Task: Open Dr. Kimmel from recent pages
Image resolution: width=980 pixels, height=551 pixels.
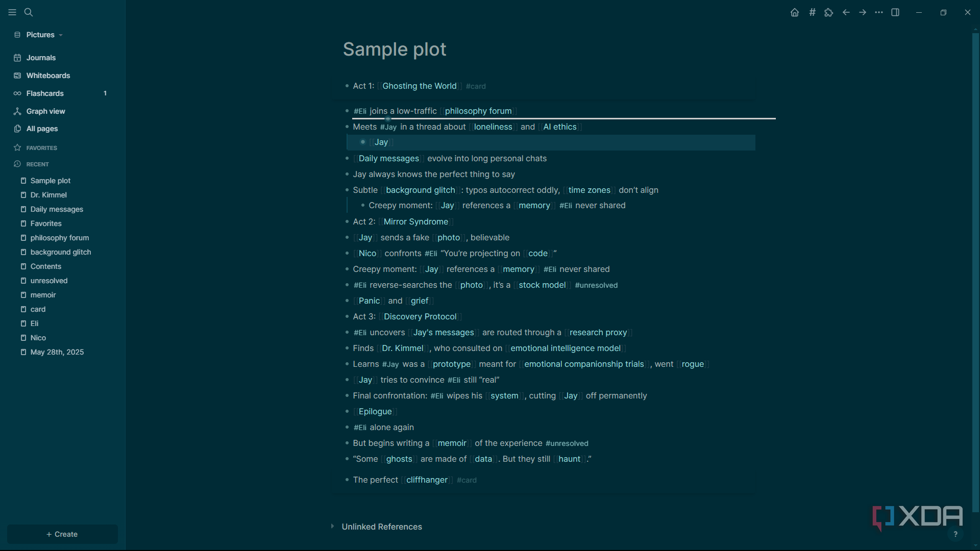Action: coord(48,195)
